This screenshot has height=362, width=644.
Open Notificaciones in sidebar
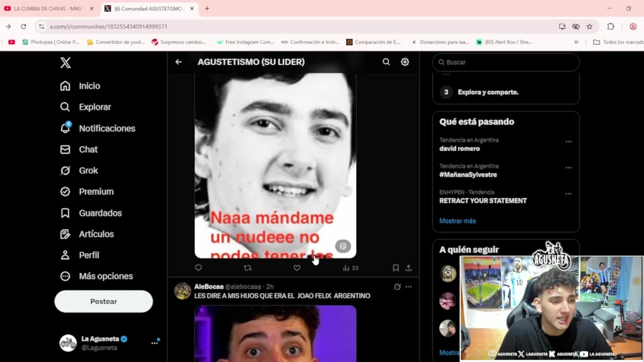(x=98, y=128)
